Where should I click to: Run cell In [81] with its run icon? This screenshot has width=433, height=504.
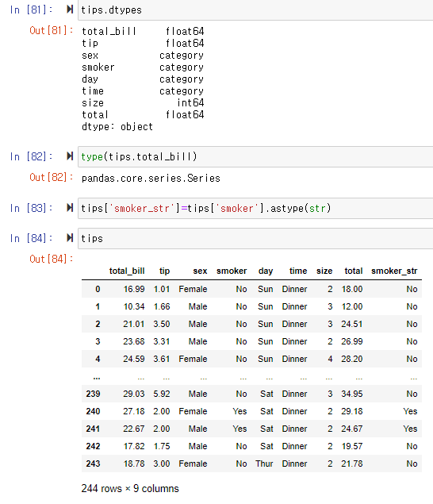[x=70, y=10]
